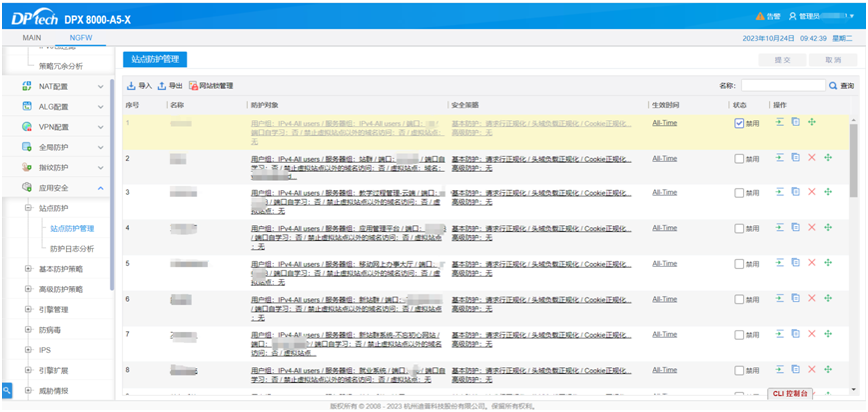This screenshot has height=412, width=868.
Task: Click the 导出 export button
Action: pos(170,86)
